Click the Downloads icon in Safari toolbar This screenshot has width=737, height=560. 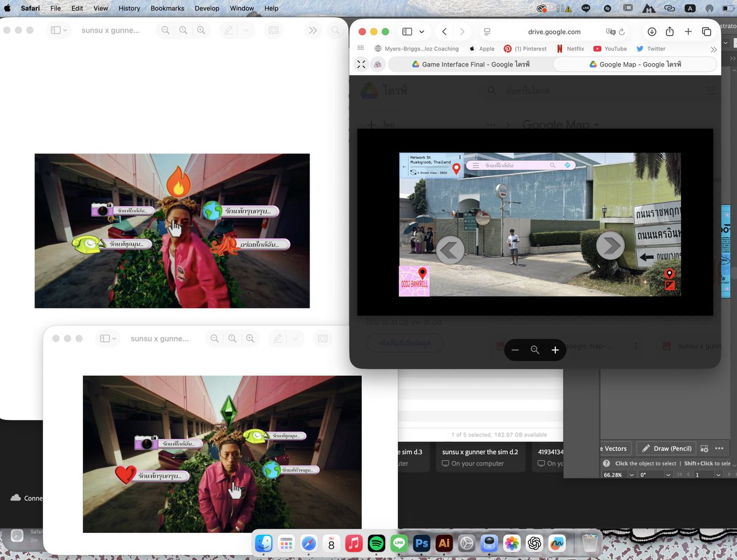coord(652,32)
